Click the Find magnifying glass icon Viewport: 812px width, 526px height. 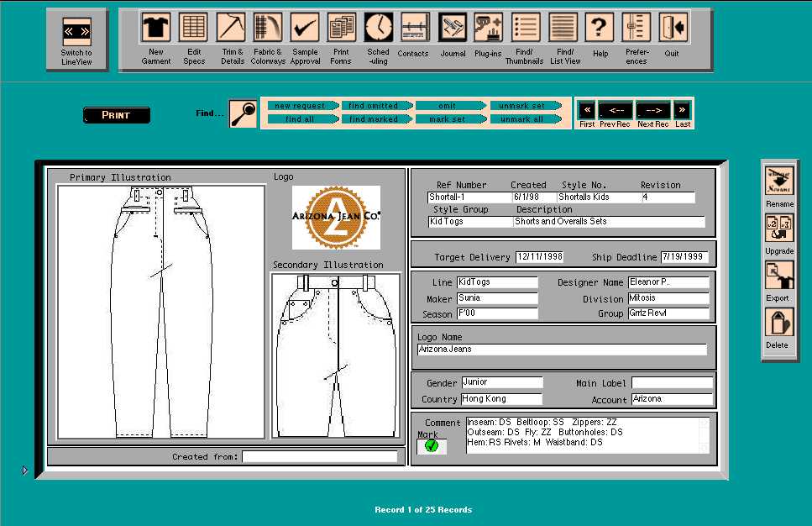[x=244, y=113]
